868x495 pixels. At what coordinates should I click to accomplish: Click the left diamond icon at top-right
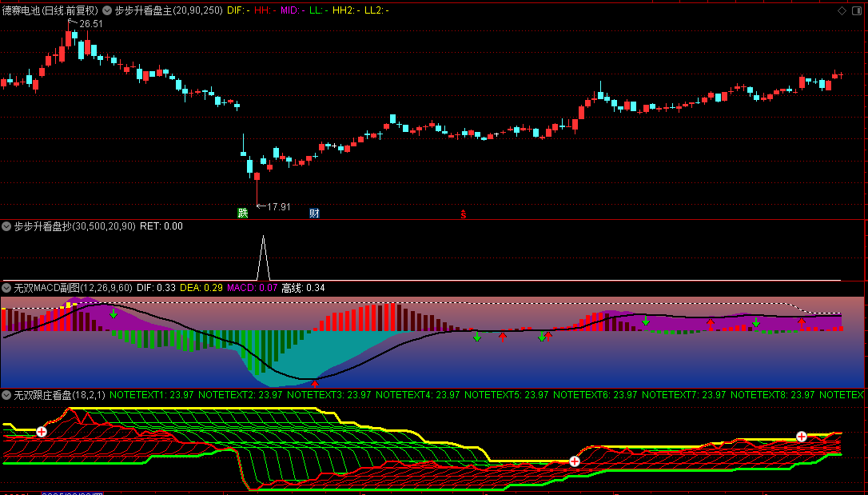pos(842,11)
